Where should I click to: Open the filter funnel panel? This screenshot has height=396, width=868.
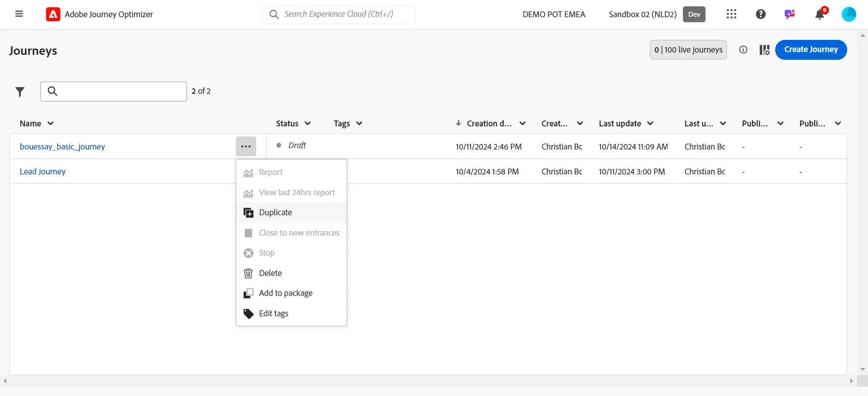[20, 92]
